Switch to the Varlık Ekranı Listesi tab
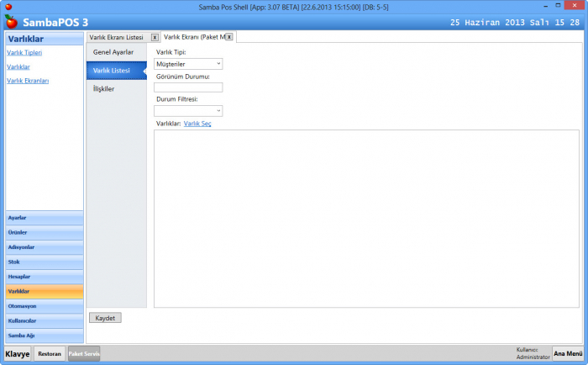The height and width of the screenshot is (365, 588). 116,37
